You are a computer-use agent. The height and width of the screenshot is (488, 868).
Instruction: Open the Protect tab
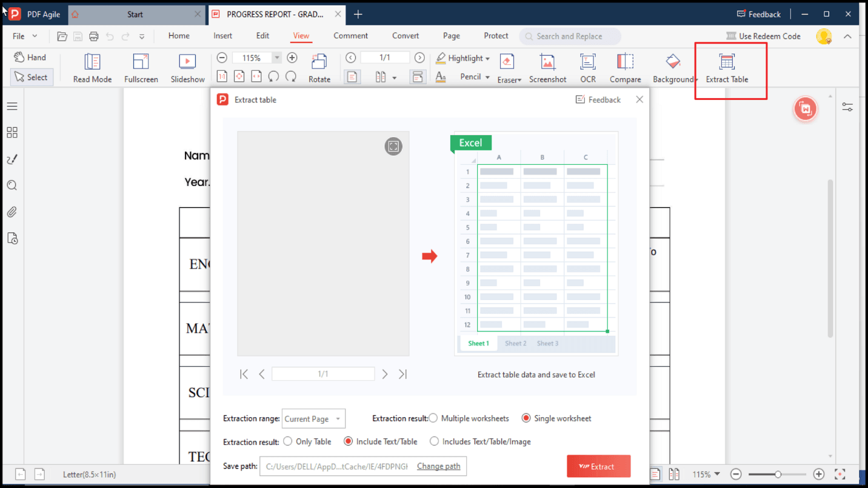(496, 36)
